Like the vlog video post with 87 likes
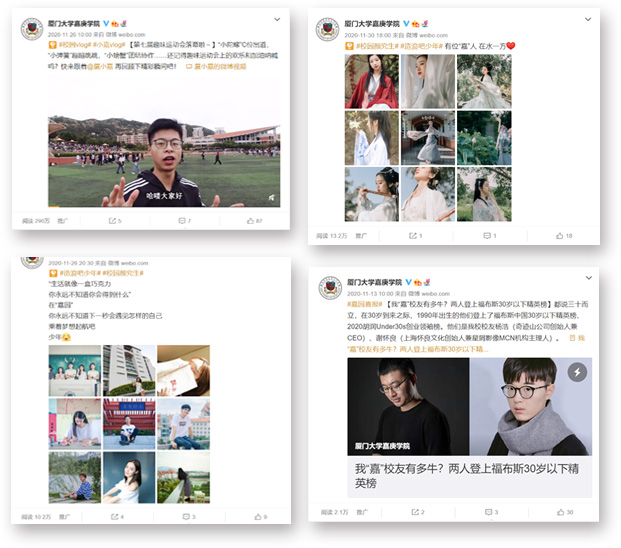This screenshot has height=548, width=621. click(x=256, y=220)
